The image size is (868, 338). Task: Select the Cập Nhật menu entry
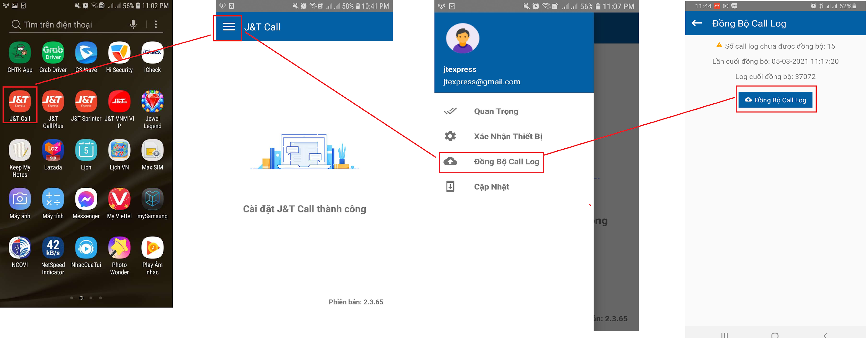tap(491, 186)
